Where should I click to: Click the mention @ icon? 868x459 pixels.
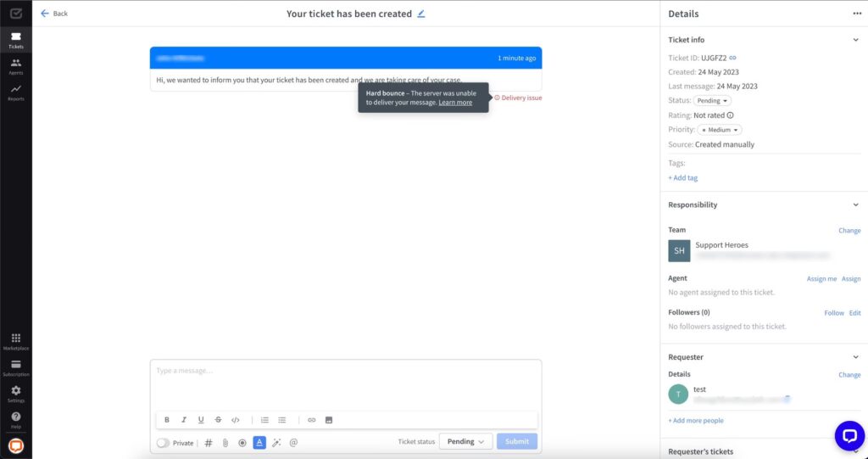[x=293, y=442]
